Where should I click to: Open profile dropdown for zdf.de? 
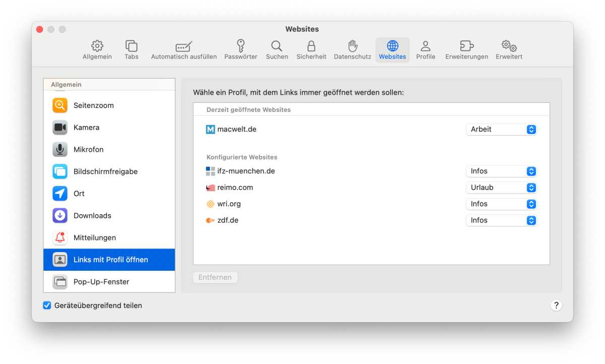coord(501,220)
